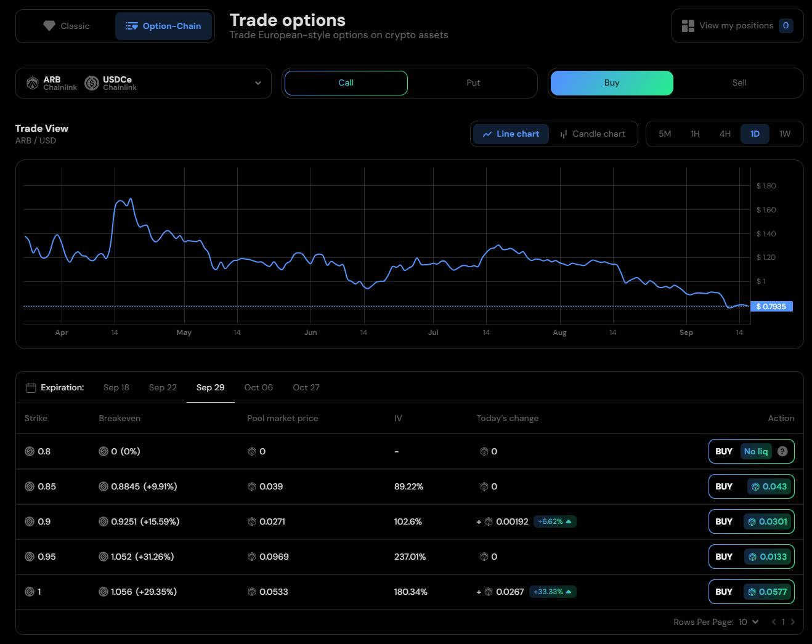812x644 pixels.
Task: Click the +6.62% change badge
Action: click(x=555, y=521)
